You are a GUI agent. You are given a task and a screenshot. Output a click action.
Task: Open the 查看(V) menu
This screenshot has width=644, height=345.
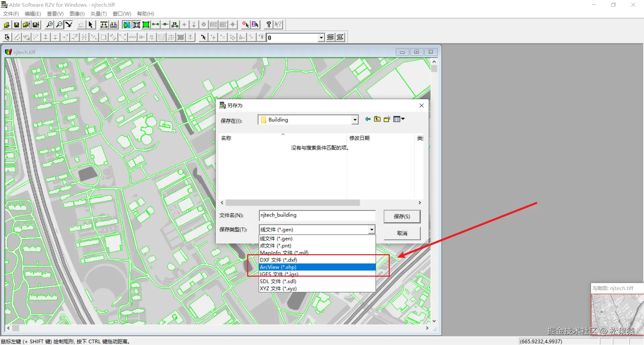(x=55, y=14)
